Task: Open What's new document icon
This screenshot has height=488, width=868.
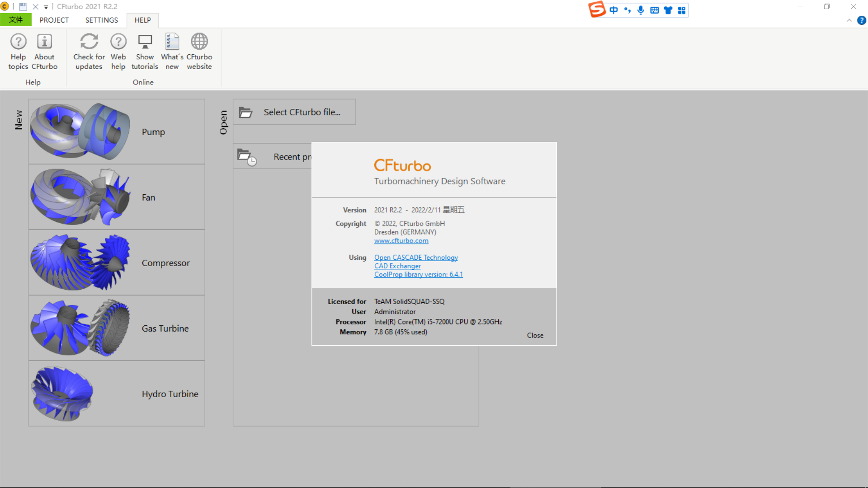Action: tap(172, 42)
